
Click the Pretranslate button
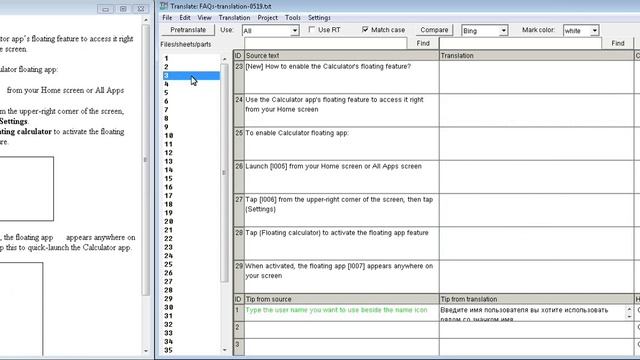coord(188,30)
